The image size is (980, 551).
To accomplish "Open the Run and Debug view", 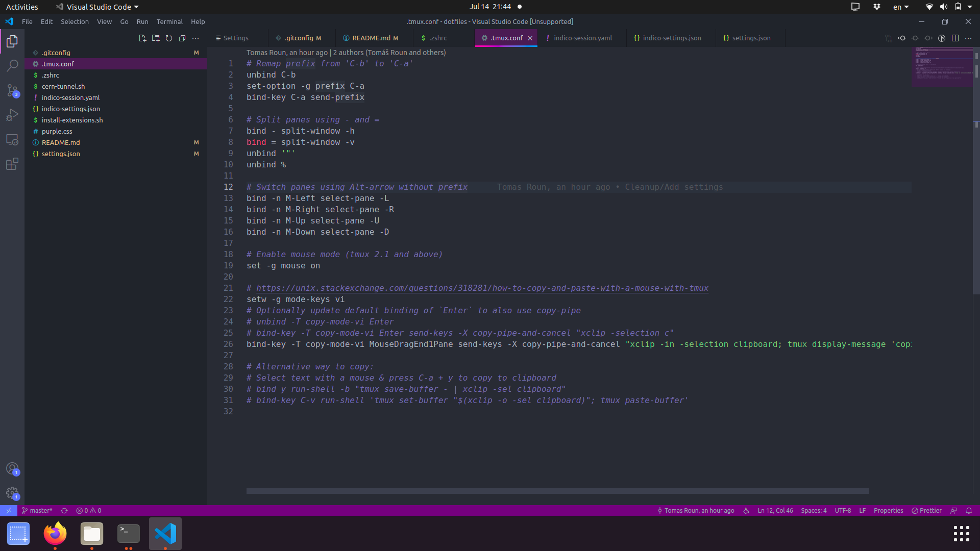I will [x=12, y=115].
